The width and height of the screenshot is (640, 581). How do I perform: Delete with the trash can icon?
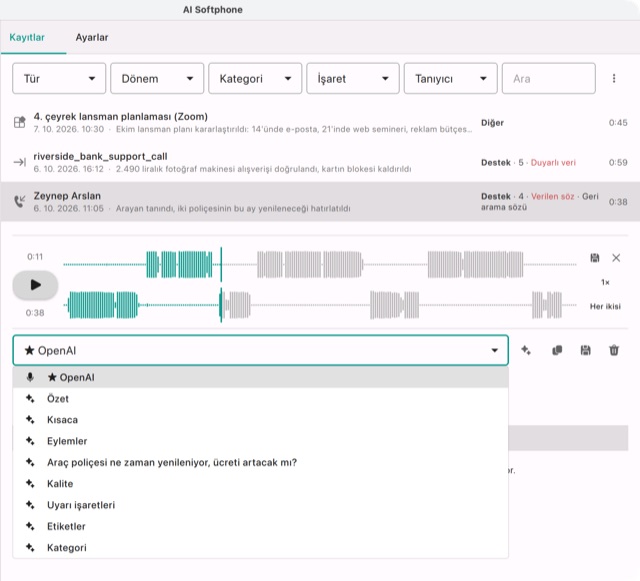click(614, 350)
